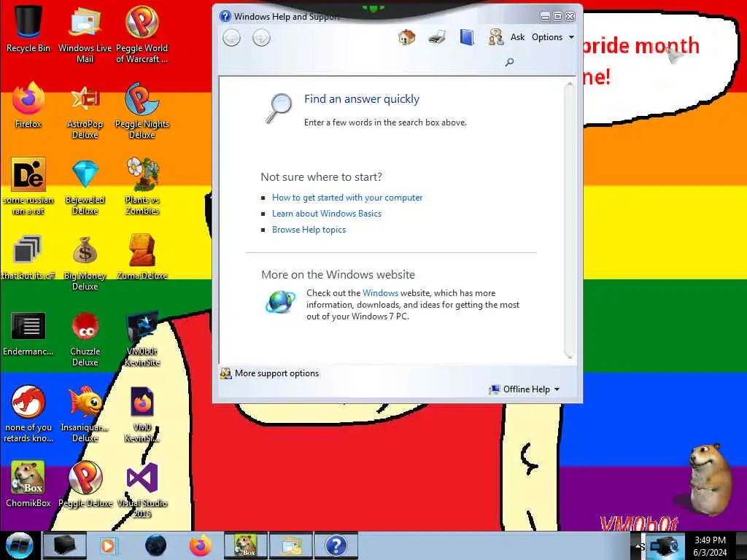Click the Windows Help and Support title icon
747x560 pixels.
(x=225, y=16)
